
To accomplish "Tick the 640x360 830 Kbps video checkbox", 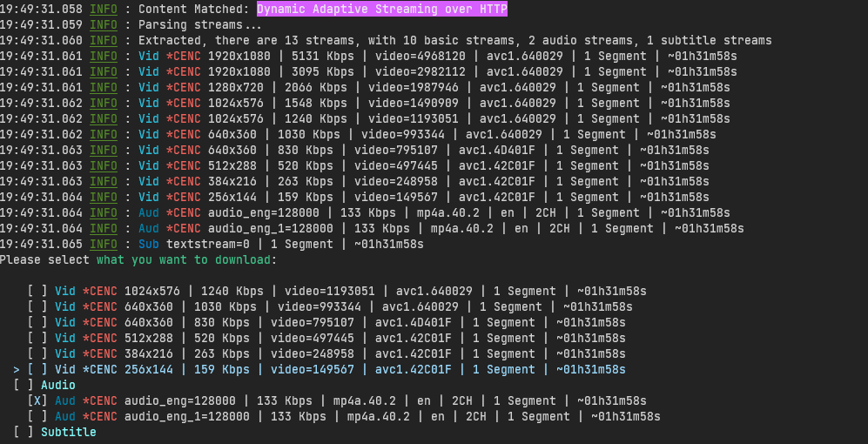I will coord(37,323).
